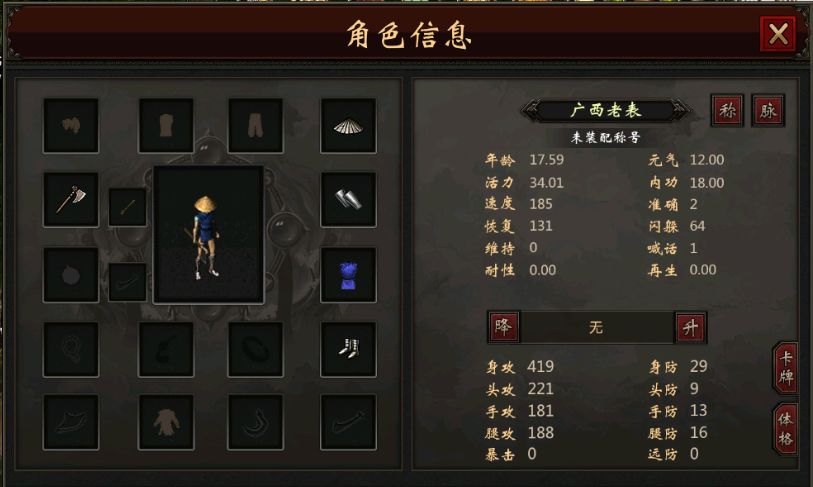
Task: Select the white boots equipment slot
Action: coord(348,349)
